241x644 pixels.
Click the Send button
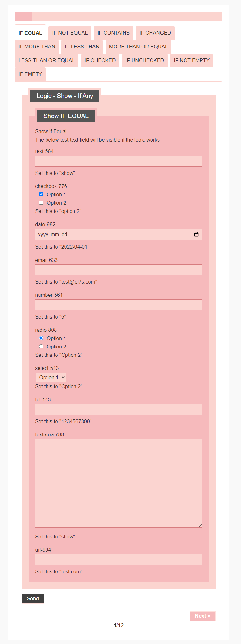(33, 599)
